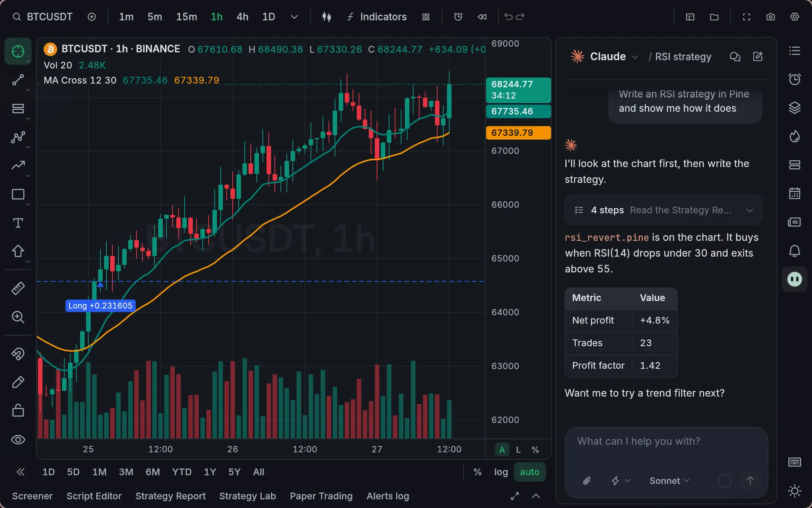Click the orange 67339.79 price label

[x=518, y=133]
